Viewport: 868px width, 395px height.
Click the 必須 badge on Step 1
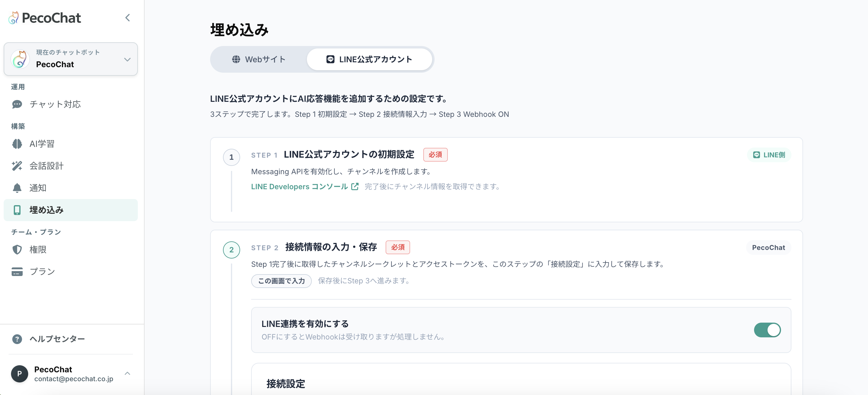pos(435,155)
